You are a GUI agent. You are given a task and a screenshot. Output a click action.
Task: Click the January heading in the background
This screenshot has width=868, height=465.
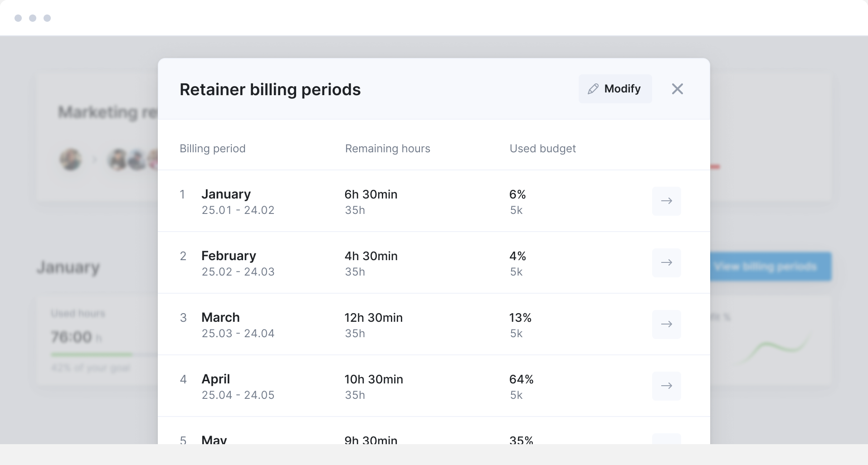point(68,267)
